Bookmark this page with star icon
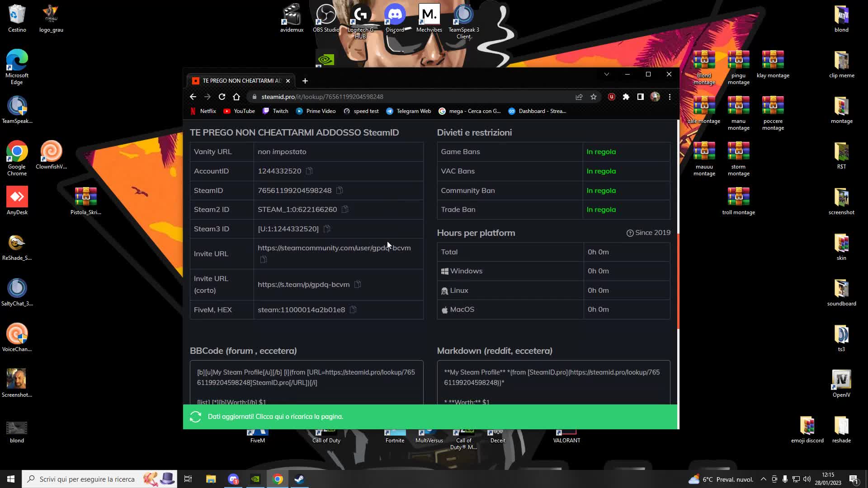The width and height of the screenshot is (868, 488). coord(594,97)
